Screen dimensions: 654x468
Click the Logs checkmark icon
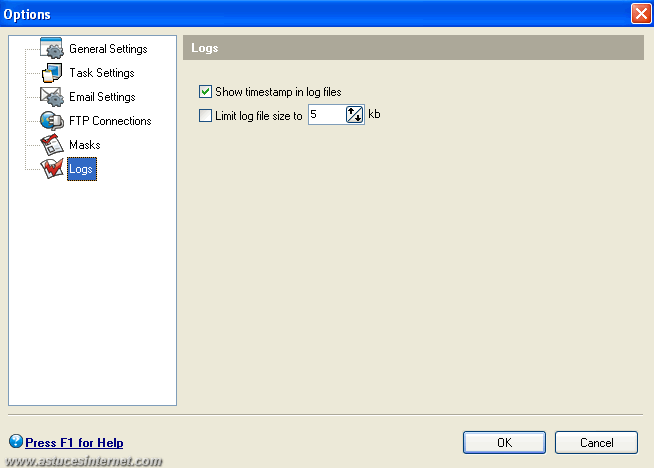[x=52, y=169]
